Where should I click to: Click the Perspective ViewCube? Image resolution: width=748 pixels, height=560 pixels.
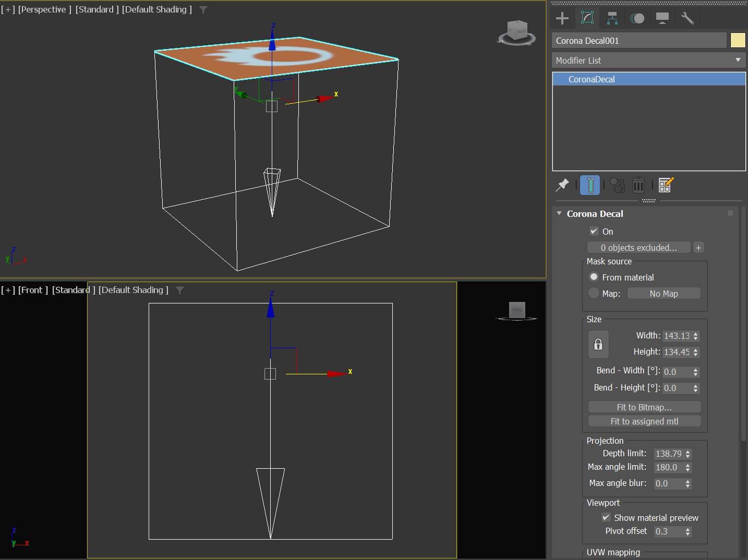[x=516, y=33]
